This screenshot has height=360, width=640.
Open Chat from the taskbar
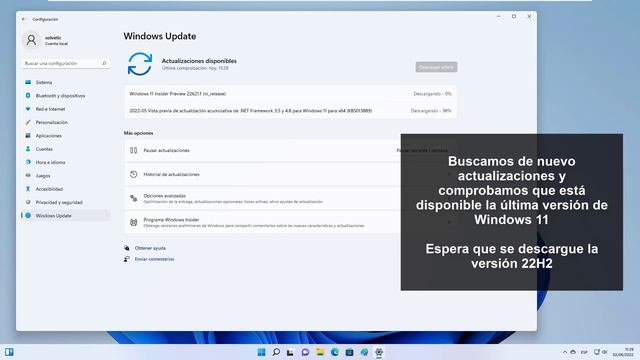[x=305, y=352]
